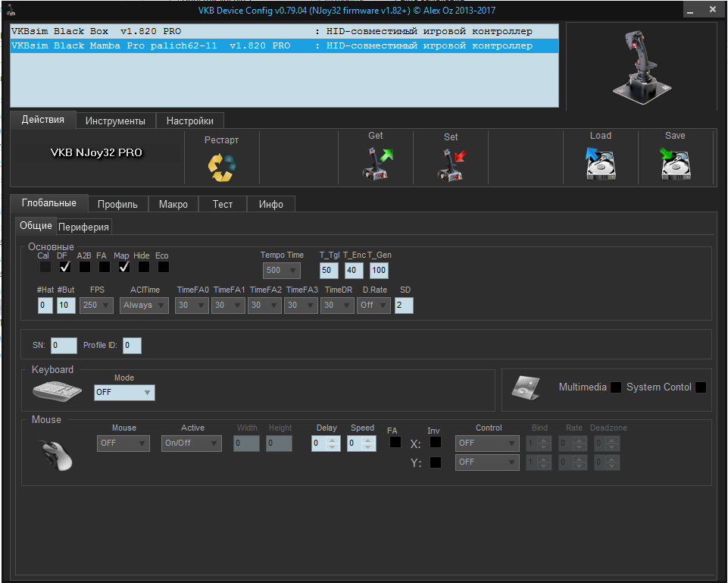Open the AClTime dropdown
This screenshot has height=583, width=728.
tap(144, 306)
